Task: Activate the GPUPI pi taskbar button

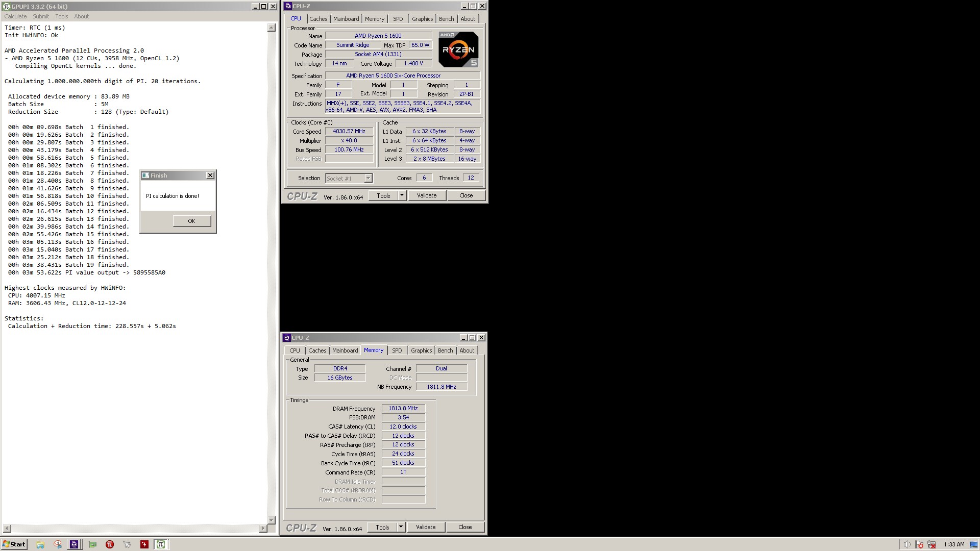Action: 161,544
